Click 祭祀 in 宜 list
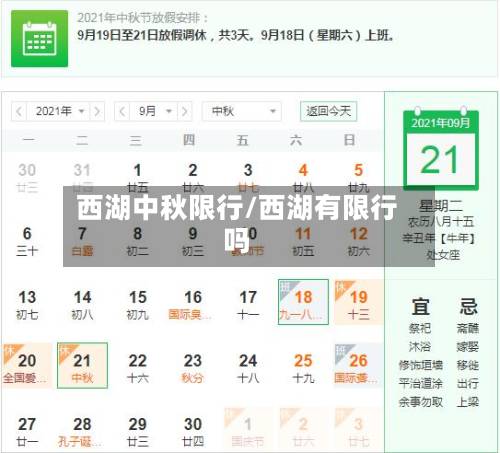 point(420,329)
